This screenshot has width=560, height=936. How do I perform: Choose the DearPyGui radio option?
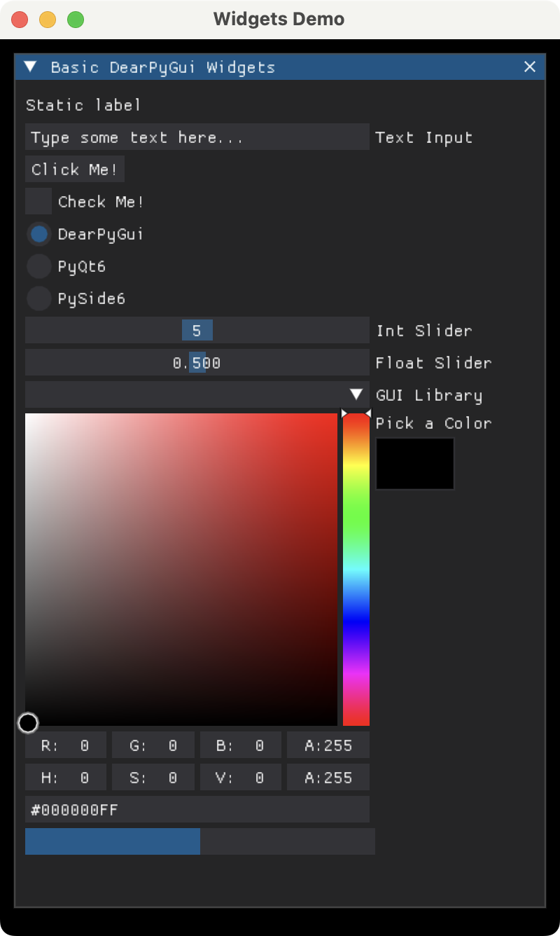38,233
